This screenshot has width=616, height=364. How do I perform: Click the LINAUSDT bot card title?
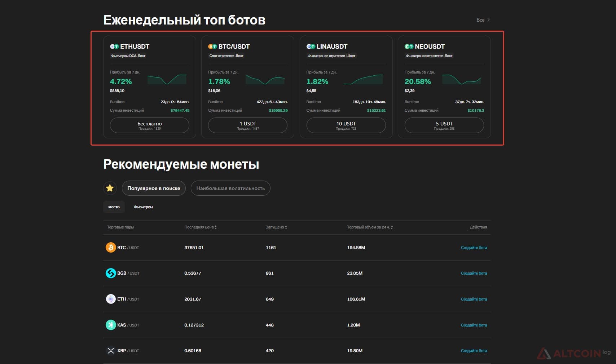point(332,46)
